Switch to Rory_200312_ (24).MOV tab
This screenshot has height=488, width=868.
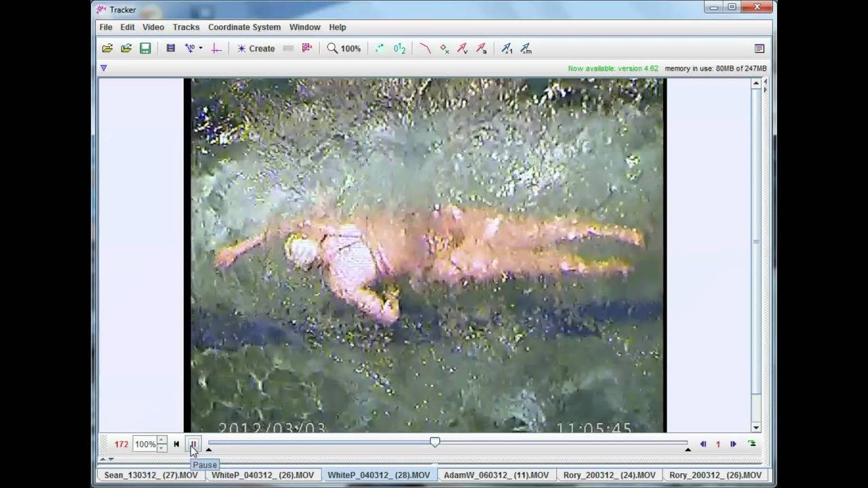click(609, 475)
